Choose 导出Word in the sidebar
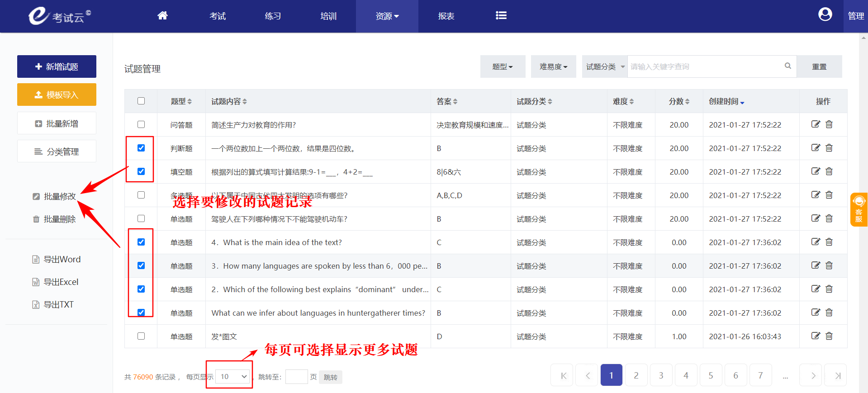 point(57,259)
